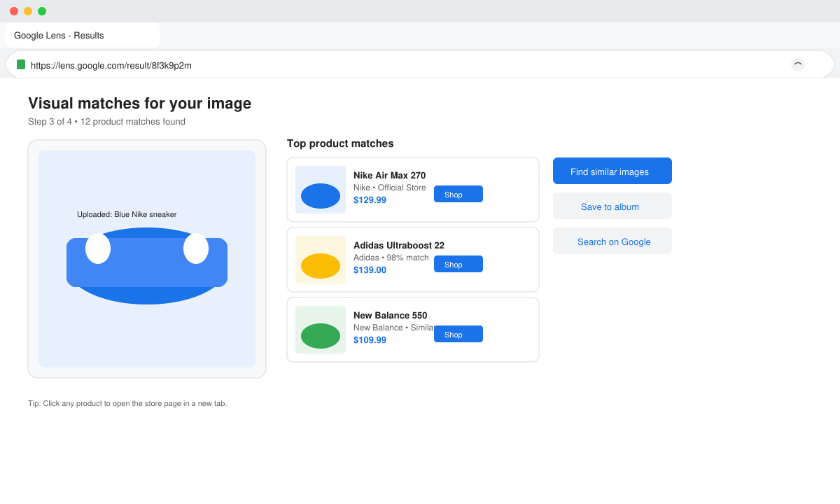Click the 'Visual matches for your image' heading

(x=139, y=103)
